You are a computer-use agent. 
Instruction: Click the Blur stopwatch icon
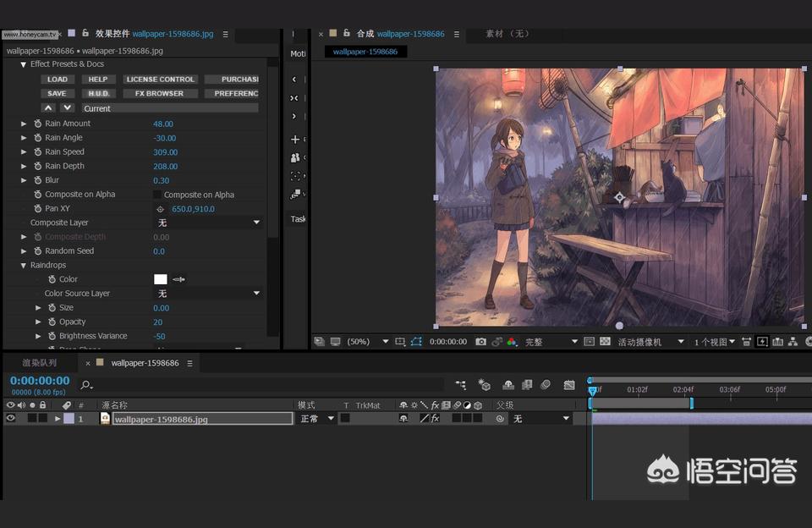pyautogui.click(x=38, y=179)
